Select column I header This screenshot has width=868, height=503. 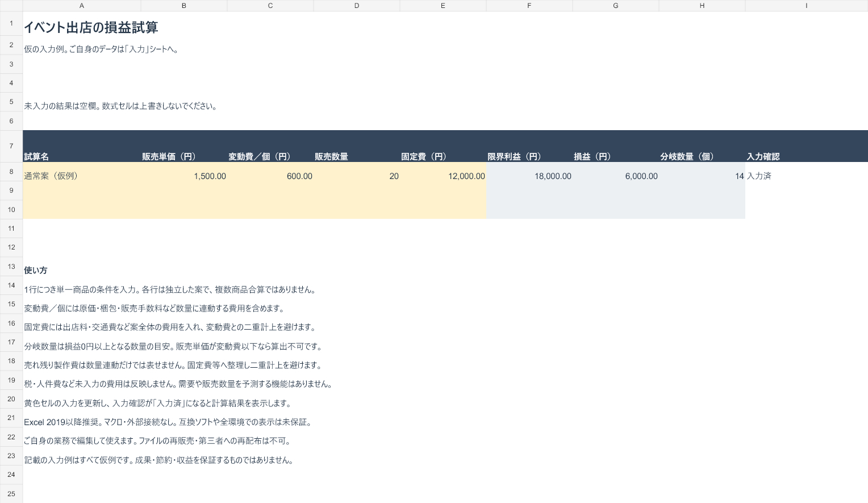click(x=807, y=6)
